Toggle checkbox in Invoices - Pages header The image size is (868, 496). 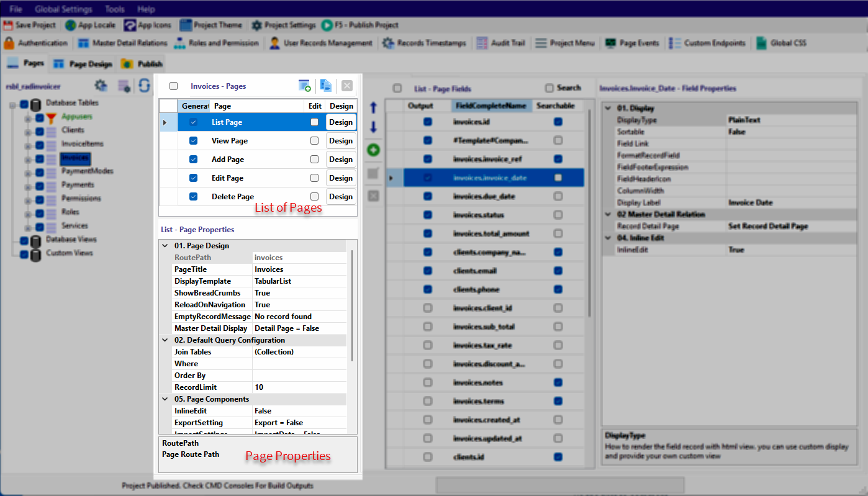173,86
